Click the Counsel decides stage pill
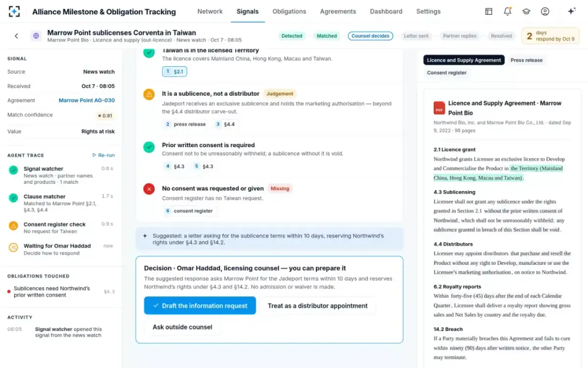Image resolution: width=588 pixels, height=368 pixels. (x=370, y=36)
